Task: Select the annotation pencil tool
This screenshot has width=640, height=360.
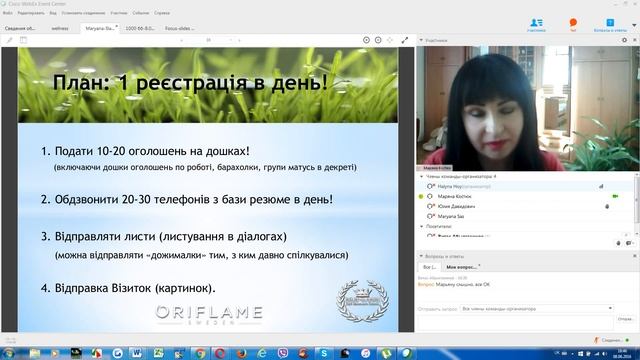Action: click(x=9, y=40)
